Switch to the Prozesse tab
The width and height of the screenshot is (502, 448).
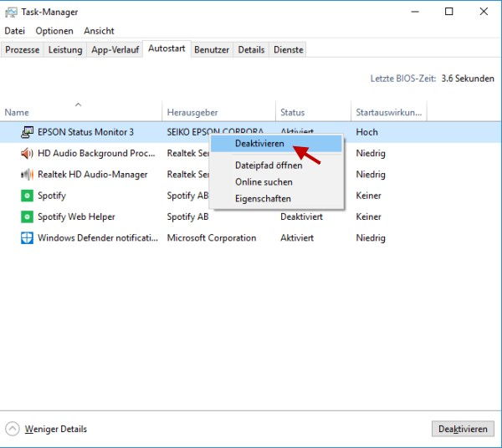[23, 50]
